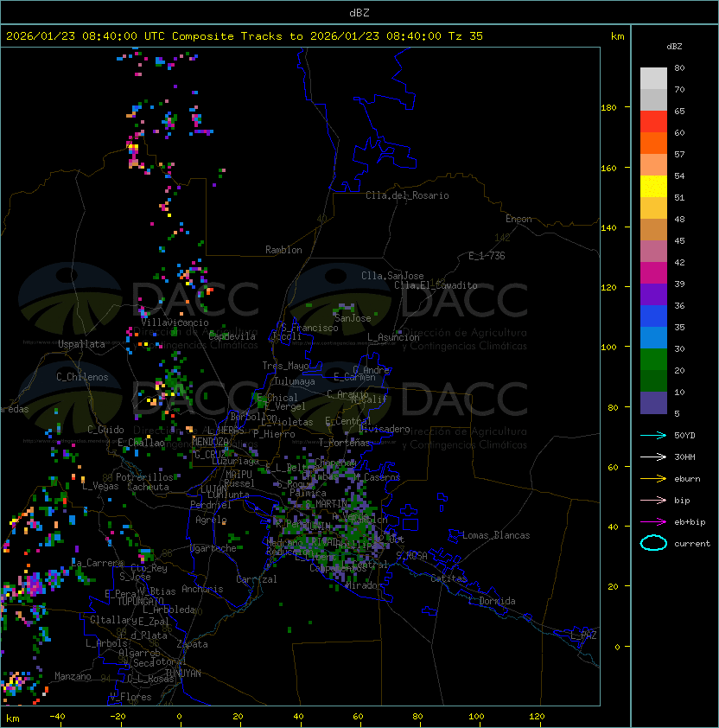Click the Composite Tracks timestamp header text
This screenshot has width=719, height=728.
(x=245, y=36)
